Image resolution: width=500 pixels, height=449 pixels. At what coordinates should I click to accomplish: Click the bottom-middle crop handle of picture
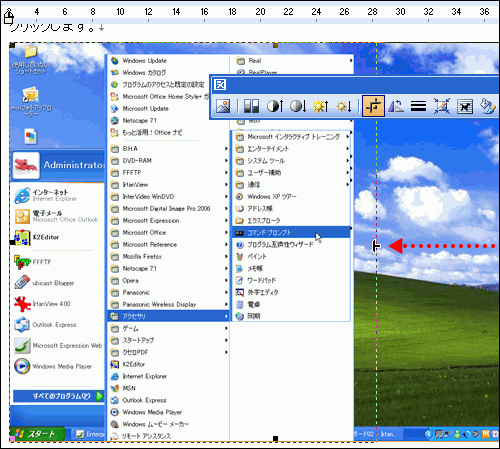pyautogui.click(x=275, y=439)
